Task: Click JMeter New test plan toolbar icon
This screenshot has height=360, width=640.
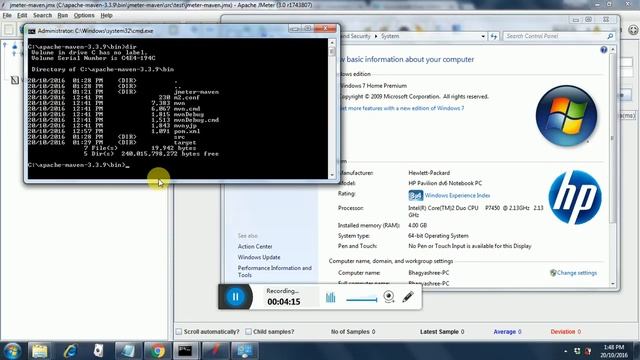Action: pyautogui.click(x=9, y=30)
